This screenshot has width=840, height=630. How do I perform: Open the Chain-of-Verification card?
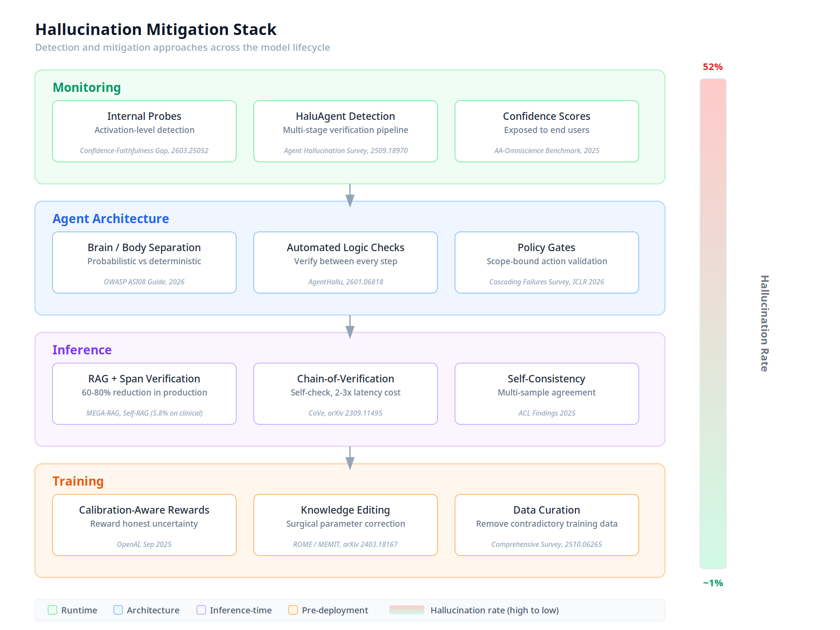345,393
